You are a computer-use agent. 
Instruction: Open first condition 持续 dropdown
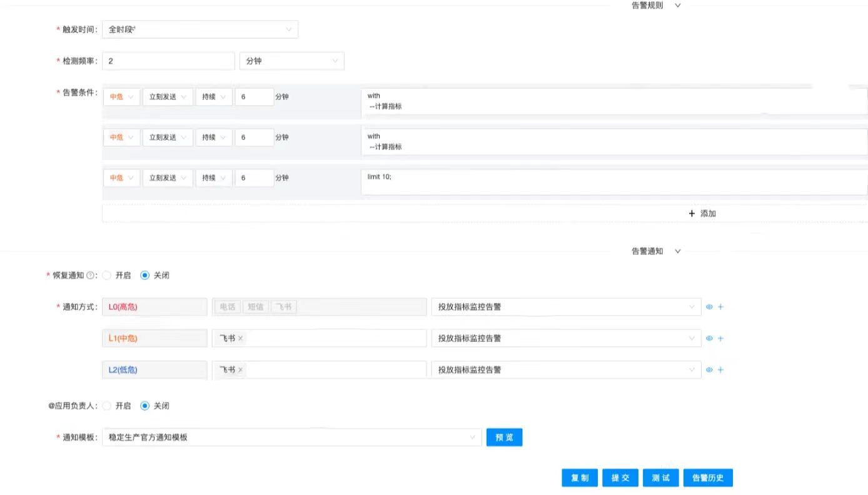214,97
